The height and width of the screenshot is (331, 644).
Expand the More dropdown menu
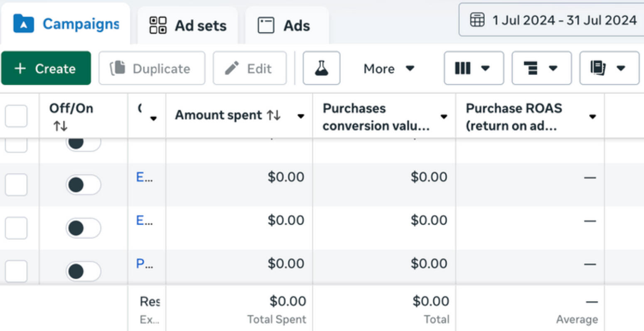pyautogui.click(x=388, y=68)
